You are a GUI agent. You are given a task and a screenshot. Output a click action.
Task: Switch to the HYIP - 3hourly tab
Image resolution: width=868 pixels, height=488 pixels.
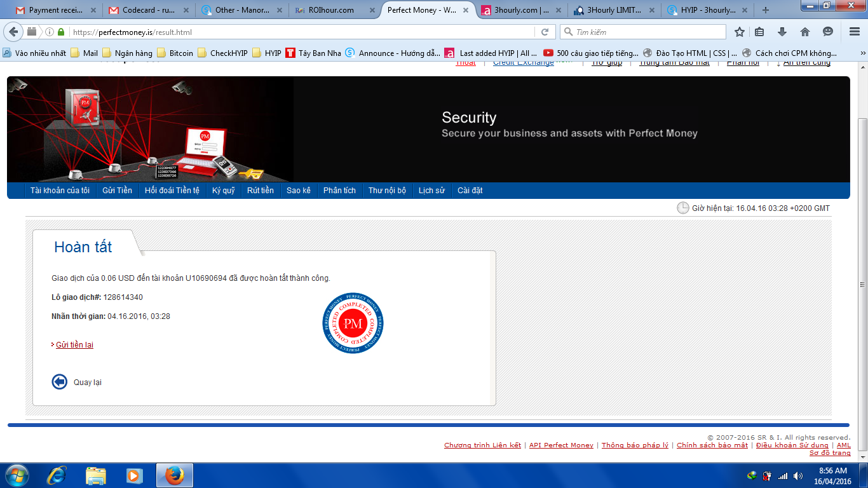[705, 10]
